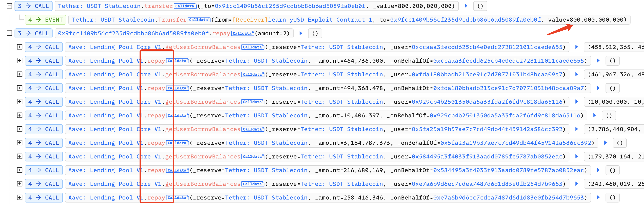The width and height of the screenshot is (644, 204).
Task: Select empty return () on USDT transfer call
Action: [x=480, y=6]
